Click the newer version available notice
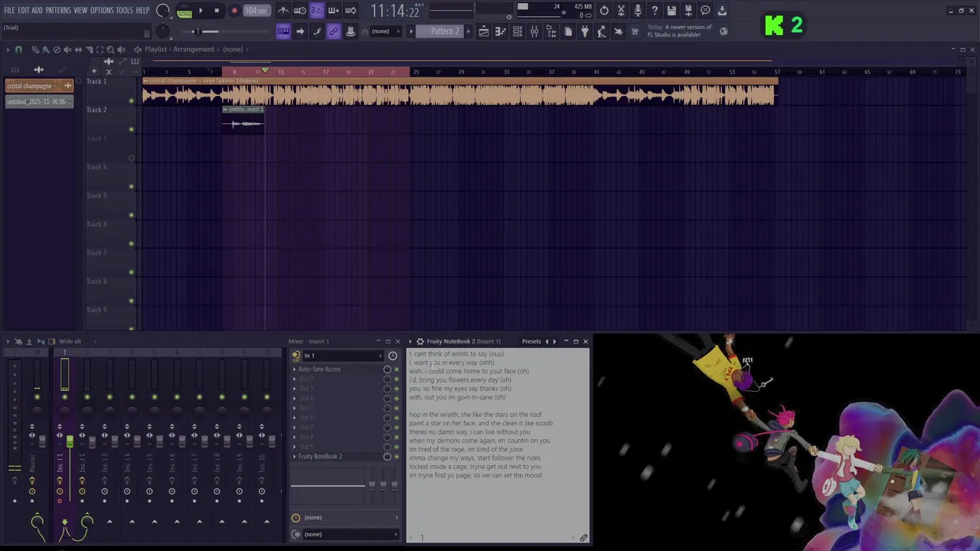 pos(680,31)
